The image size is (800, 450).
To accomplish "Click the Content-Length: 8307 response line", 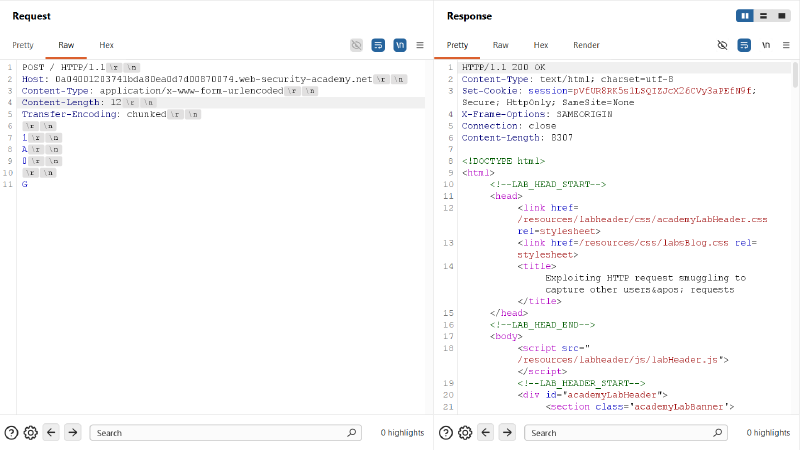I will point(517,138).
